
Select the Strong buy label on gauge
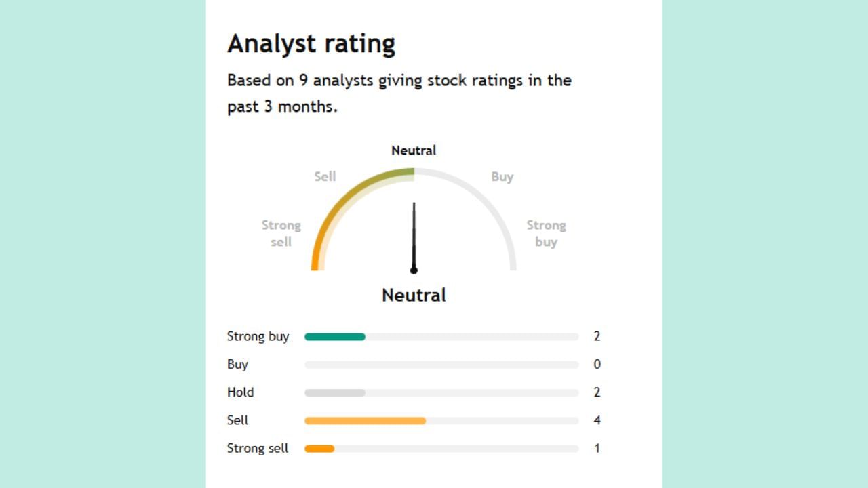point(546,233)
